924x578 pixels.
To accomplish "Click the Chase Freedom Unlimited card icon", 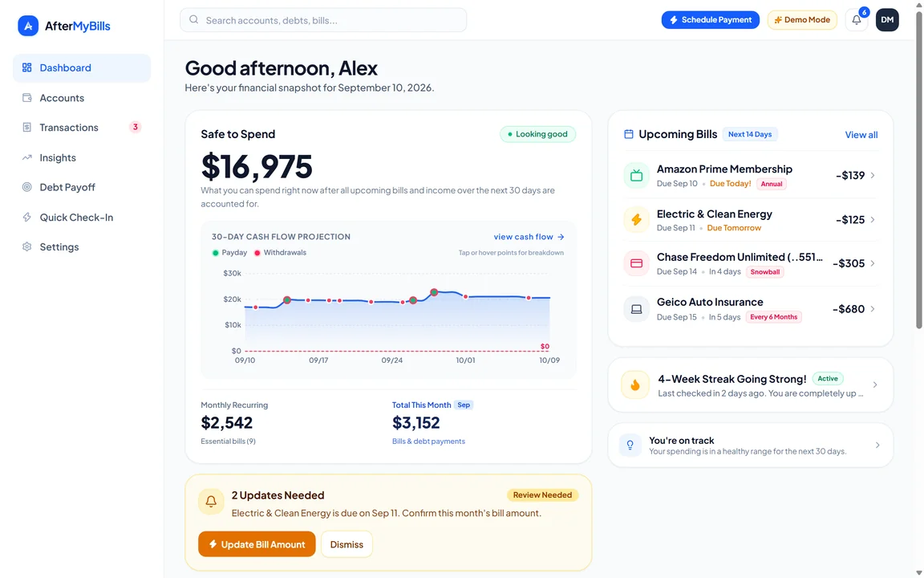I will pos(636,263).
